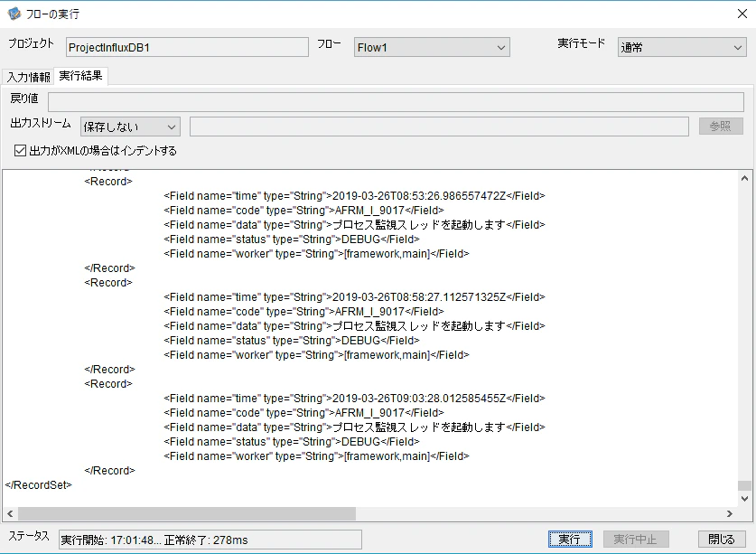Click the down arrow of the vertical scrollbar

tap(744, 499)
